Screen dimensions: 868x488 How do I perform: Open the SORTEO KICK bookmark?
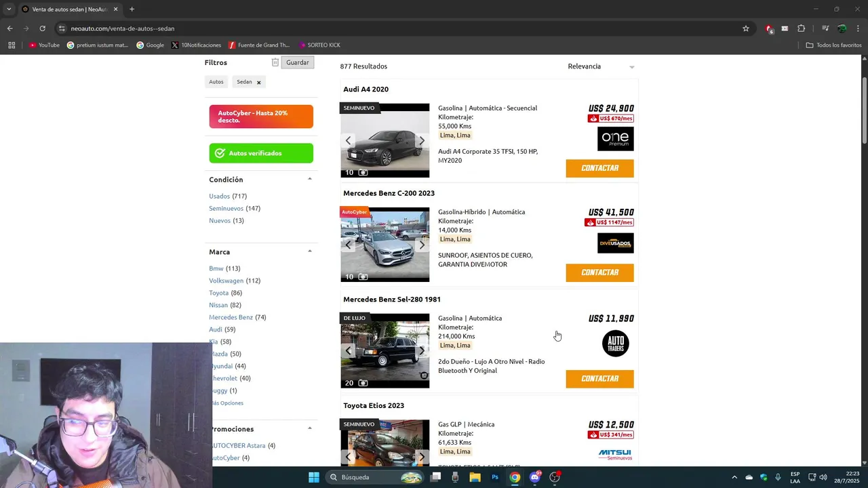pyautogui.click(x=319, y=45)
